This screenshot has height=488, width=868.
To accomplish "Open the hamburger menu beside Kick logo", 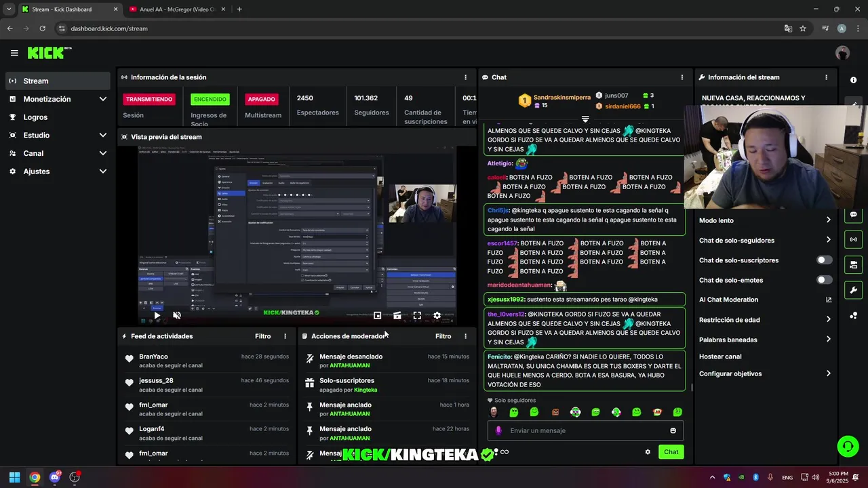I will pos(14,53).
